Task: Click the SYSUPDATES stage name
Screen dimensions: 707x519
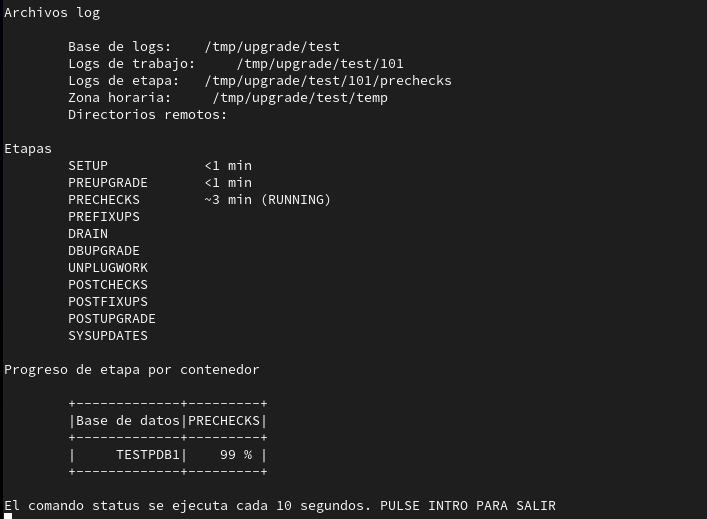Action: (108, 336)
